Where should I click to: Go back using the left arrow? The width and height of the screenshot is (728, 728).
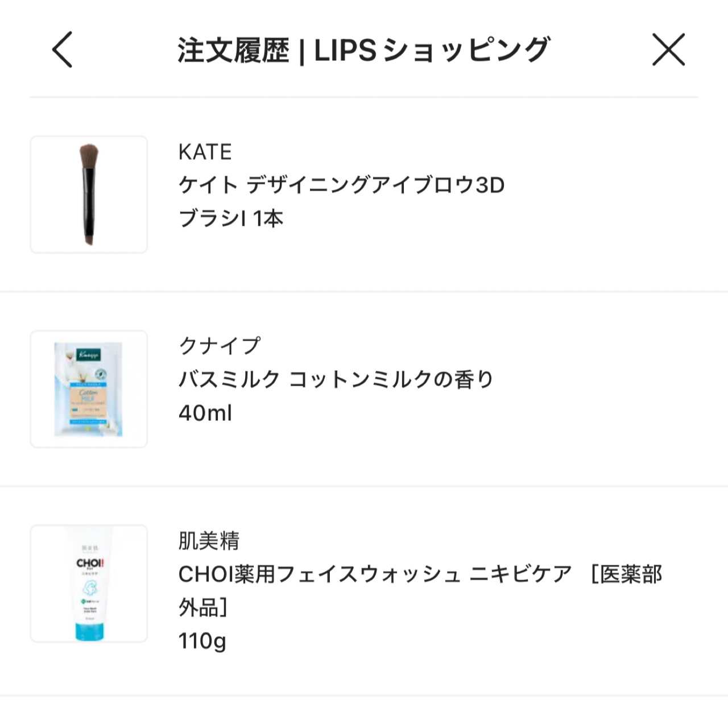click(63, 50)
